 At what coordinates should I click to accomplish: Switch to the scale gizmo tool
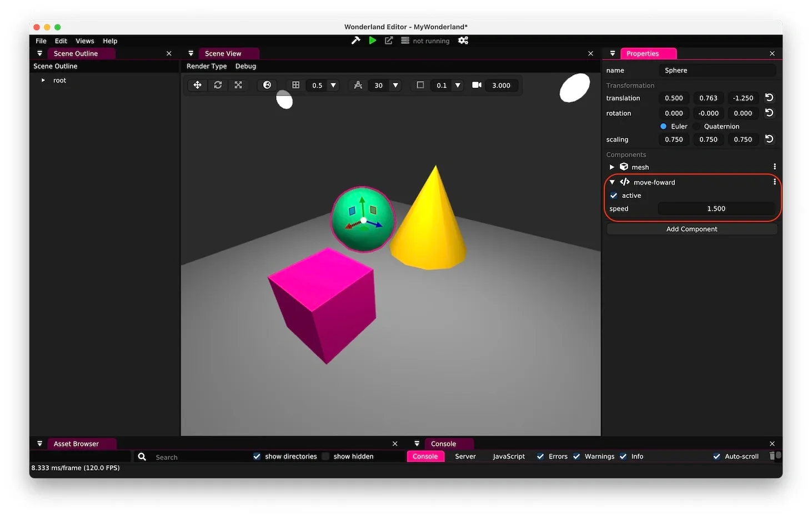(238, 85)
